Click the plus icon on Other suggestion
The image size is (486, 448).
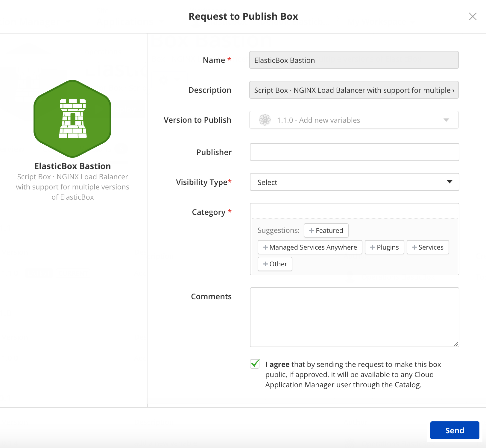tap(265, 264)
